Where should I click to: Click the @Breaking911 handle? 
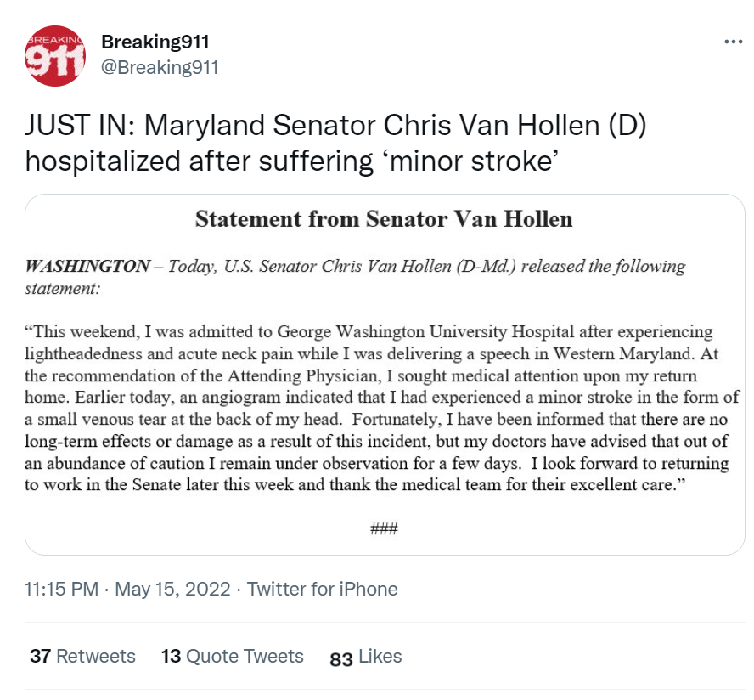[x=160, y=67]
